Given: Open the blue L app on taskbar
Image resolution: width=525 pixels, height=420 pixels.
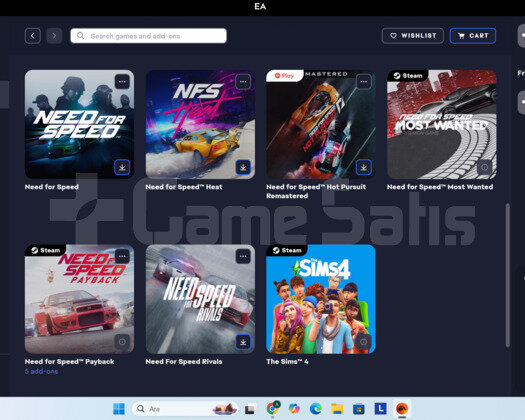Looking at the screenshot, I should pos(380,409).
